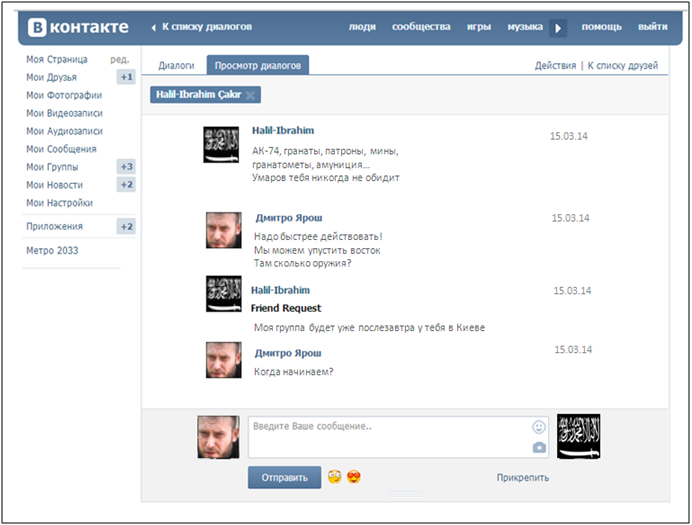Click the +3 badge next to Мои Группы
This screenshot has height=525, width=692.
click(x=126, y=167)
